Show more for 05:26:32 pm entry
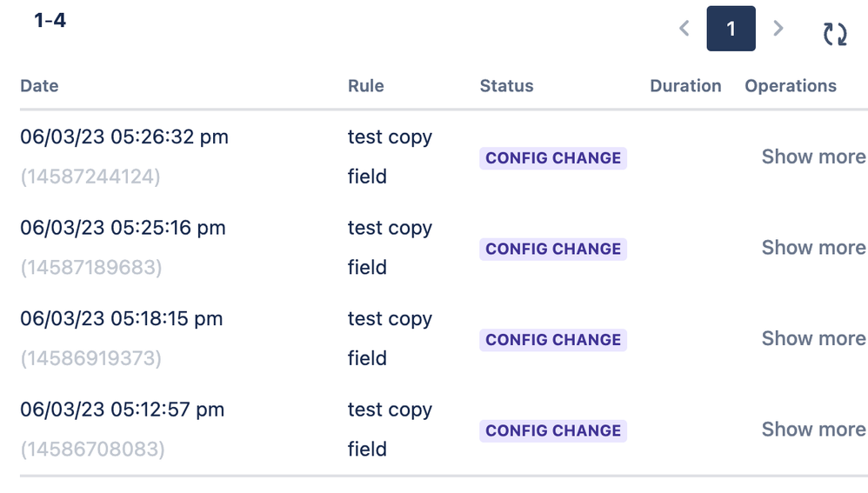Viewport: 868px width, 493px height. [814, 157]
